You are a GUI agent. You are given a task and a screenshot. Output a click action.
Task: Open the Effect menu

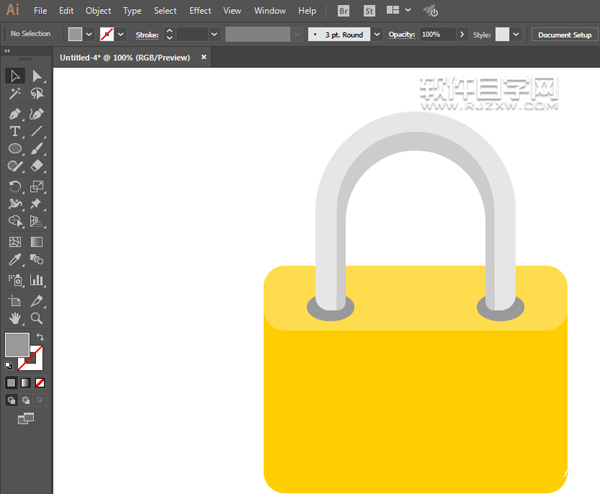(200, 11)
